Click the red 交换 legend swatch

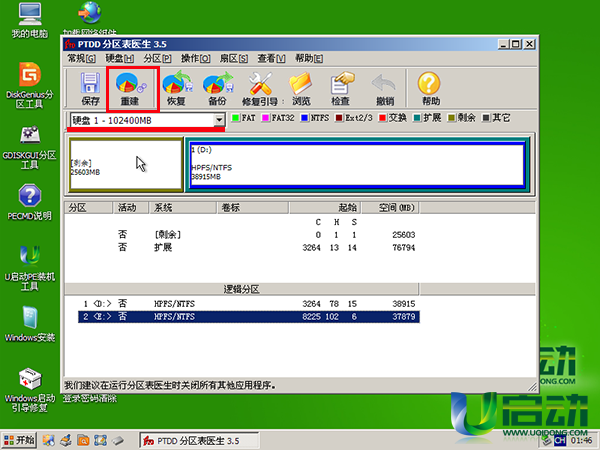(x=382, y=117)
